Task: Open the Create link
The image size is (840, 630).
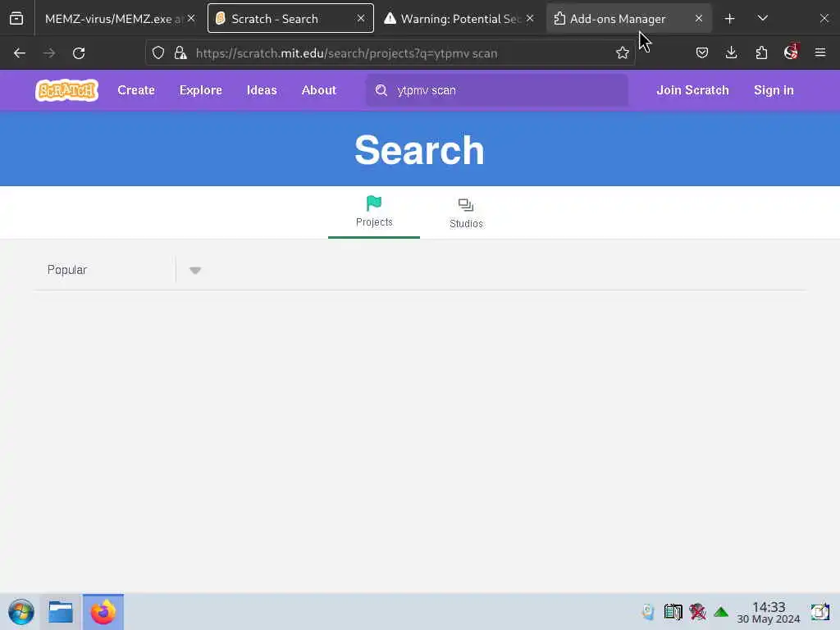Action: pyautogui.click(x=136, y=90)
